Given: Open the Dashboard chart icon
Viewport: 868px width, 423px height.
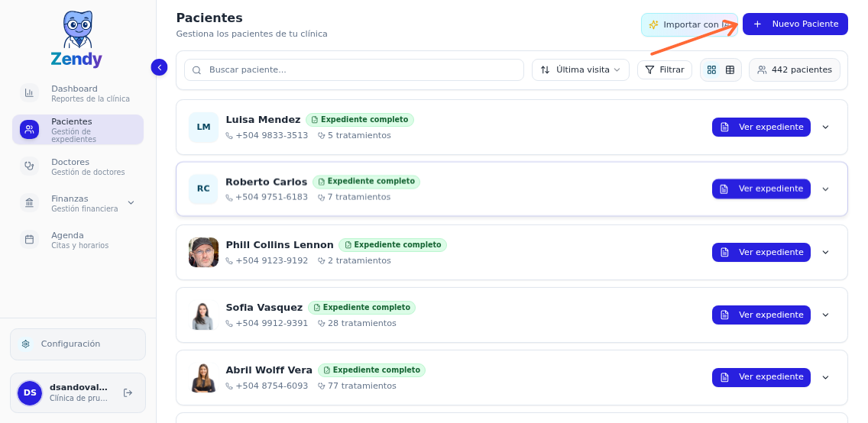Looking at the screenshot, I should pyautogui.click(x=29, y=93).
